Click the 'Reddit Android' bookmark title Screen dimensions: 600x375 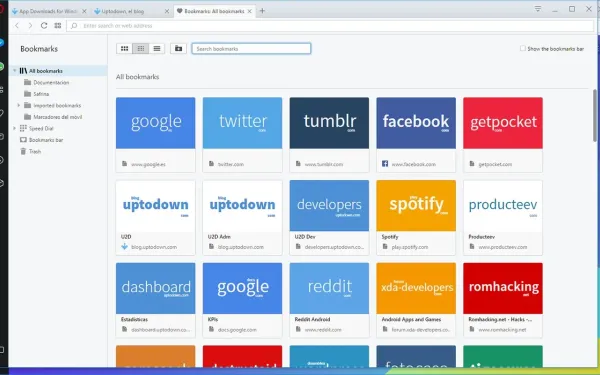click(312, 319)
